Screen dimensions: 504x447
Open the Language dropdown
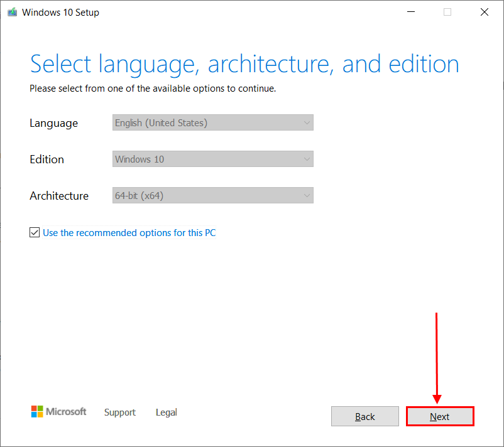point(213,122)
